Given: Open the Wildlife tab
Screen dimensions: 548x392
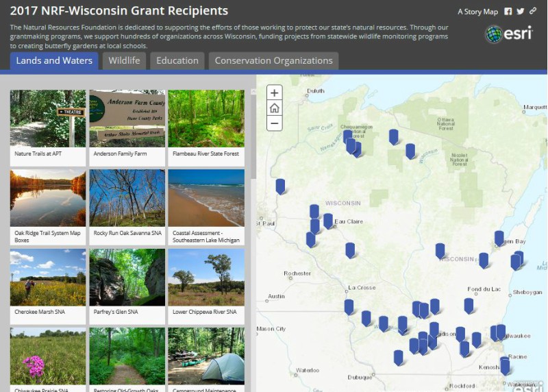Looking at the screenshot, I should point(124,61).
